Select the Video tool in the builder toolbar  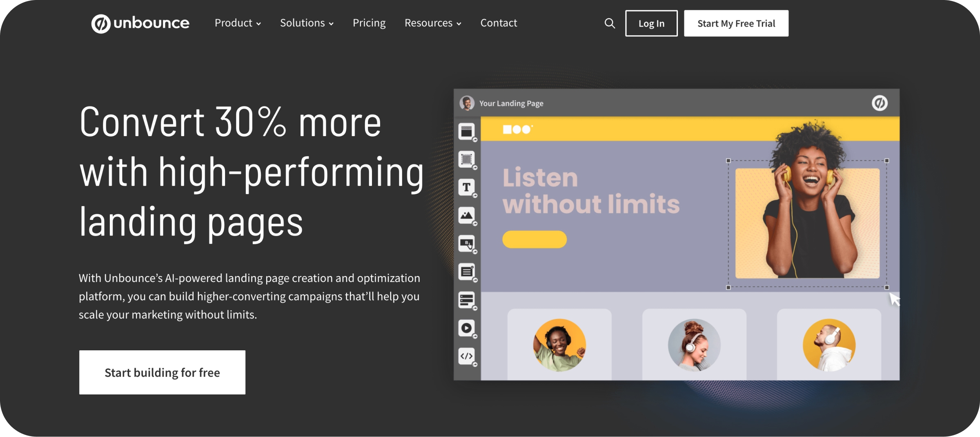[x=467, y=327]
